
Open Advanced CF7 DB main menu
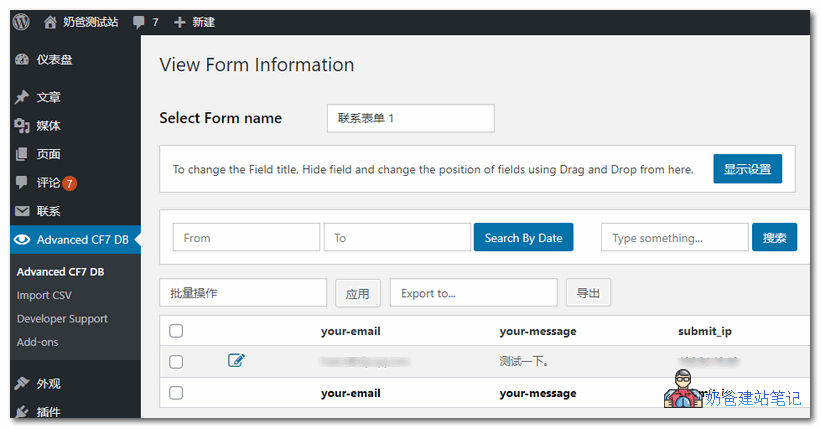tap(75, 240)
